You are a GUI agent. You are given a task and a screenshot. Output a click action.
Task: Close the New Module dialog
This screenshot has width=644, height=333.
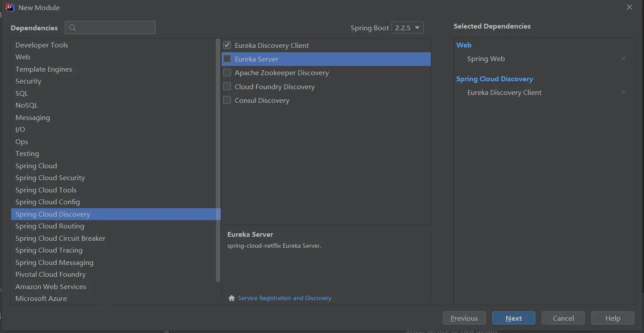click(x=629, y=7)
